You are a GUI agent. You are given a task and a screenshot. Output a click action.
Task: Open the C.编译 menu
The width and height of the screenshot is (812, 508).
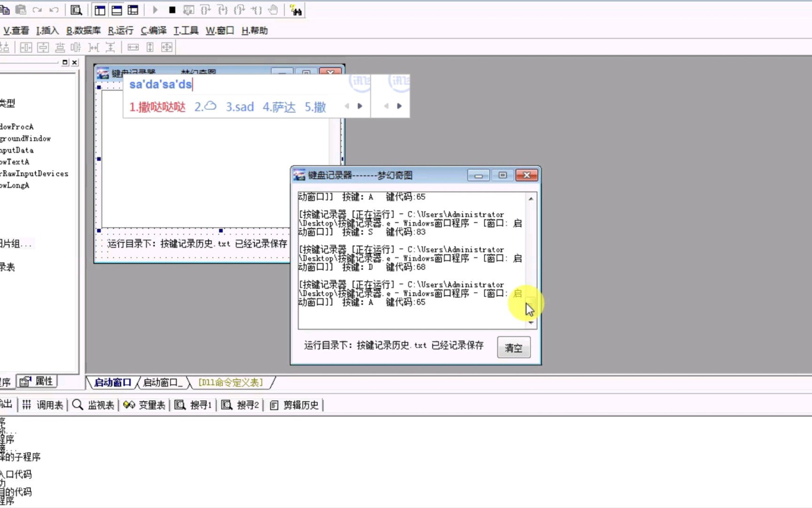[154, 31]
